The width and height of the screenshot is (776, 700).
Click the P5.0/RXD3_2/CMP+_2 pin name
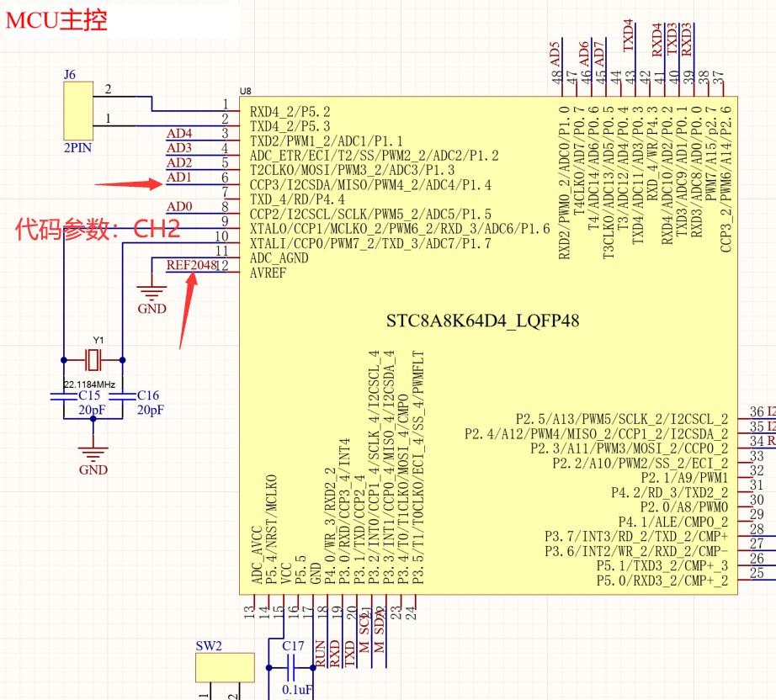tap(662, 581)
